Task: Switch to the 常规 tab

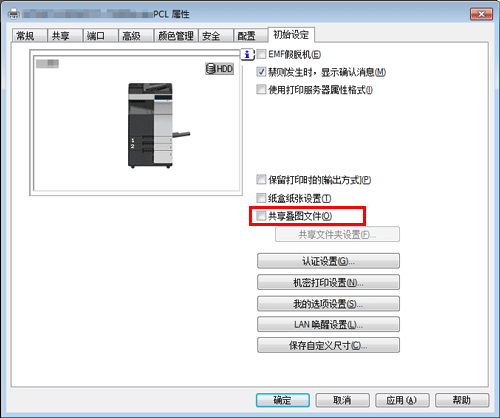Action: [29, 35]
